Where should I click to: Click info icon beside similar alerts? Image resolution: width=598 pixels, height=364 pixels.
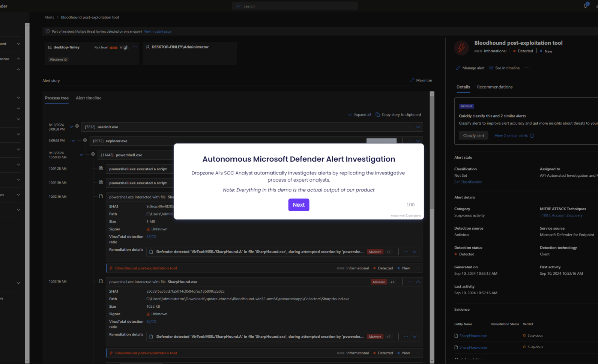532,135
